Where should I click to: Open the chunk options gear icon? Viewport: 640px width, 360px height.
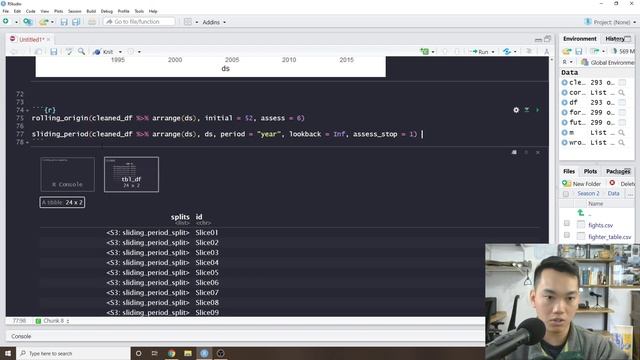[516, 110]
